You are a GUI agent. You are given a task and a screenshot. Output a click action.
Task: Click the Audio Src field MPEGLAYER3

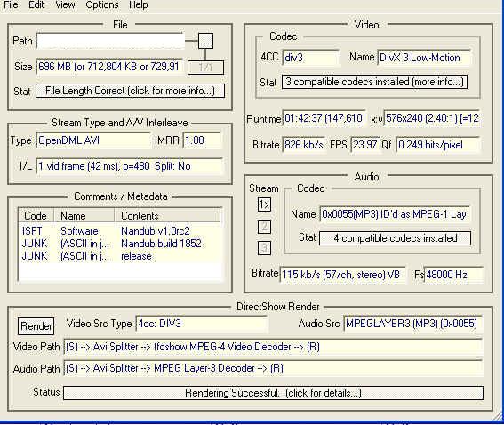coord(412,324)
